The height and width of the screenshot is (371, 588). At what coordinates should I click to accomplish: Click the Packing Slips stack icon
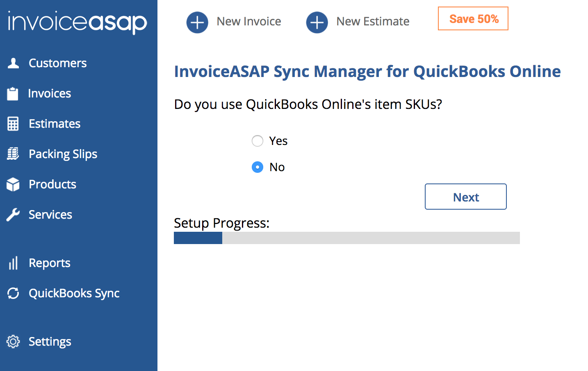(13, 154)
